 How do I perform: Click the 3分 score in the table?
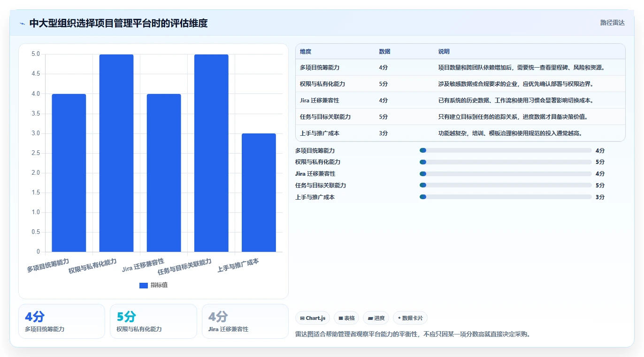tap(383, 133)
